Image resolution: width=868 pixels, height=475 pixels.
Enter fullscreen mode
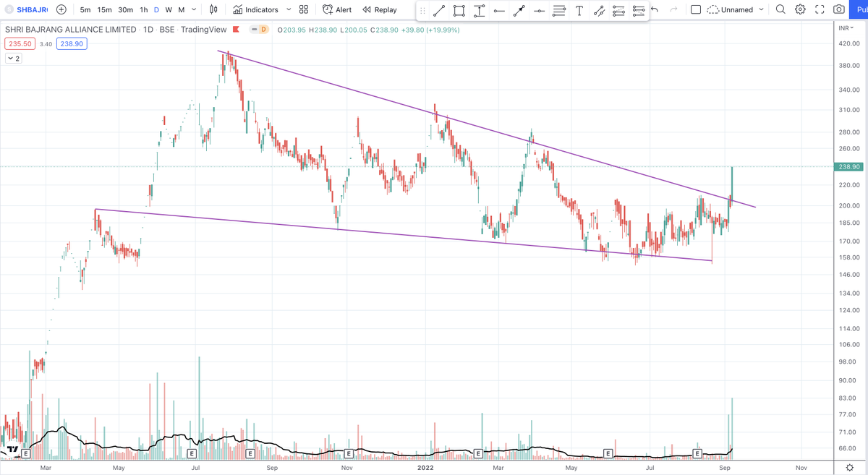pyautogui.click(x=820, y=9)
